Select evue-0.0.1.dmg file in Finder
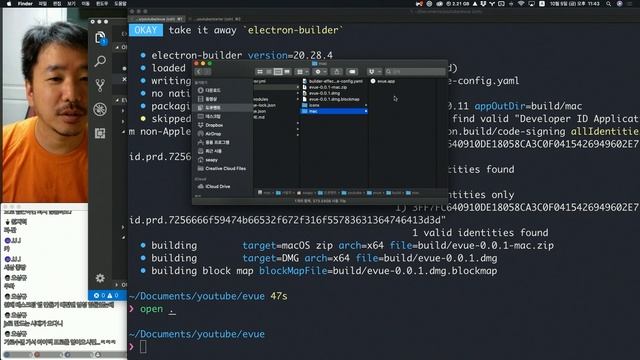This screenshot has width=640, height=360. pos(324,93)
